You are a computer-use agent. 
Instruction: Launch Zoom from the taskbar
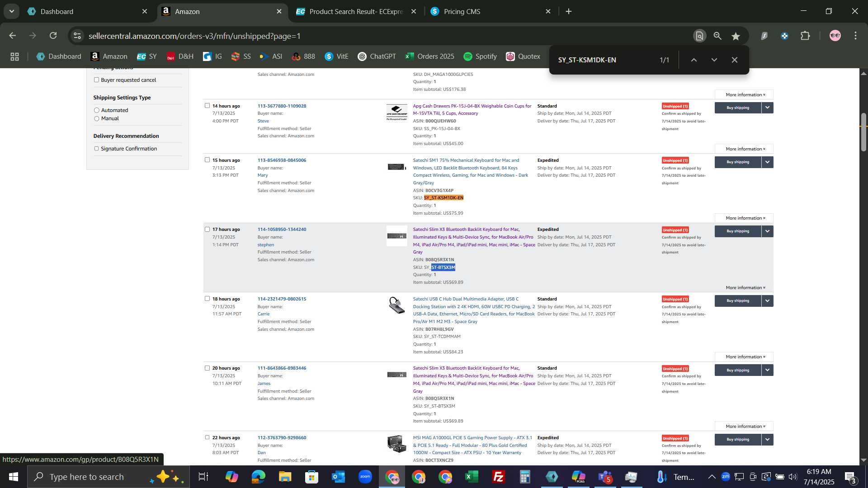point(365,477)
